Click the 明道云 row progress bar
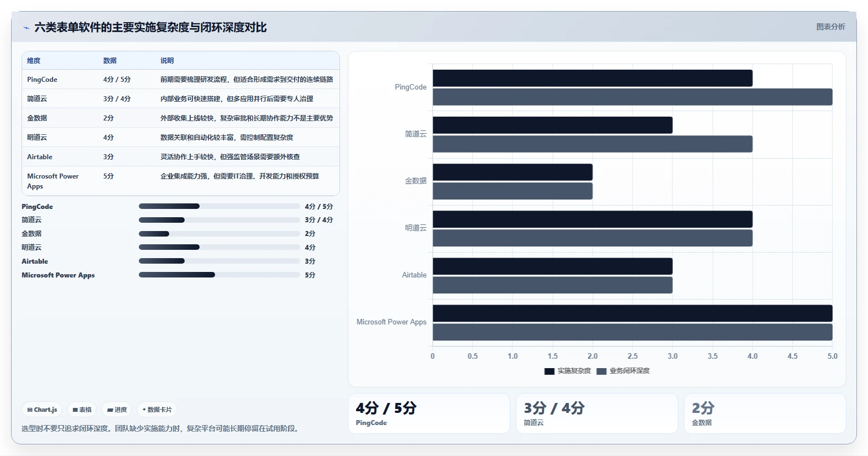 click(x=219, y=247)
